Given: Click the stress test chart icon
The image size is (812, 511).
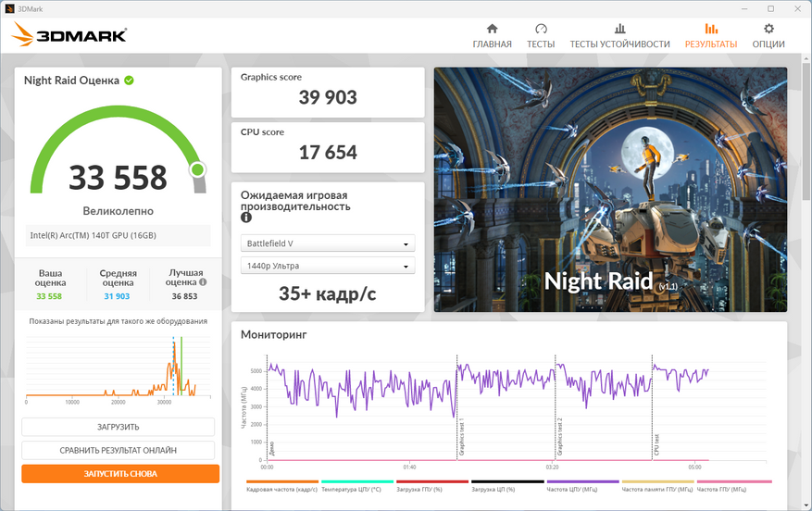Looking at the screenshot, I should click(619, 29).
